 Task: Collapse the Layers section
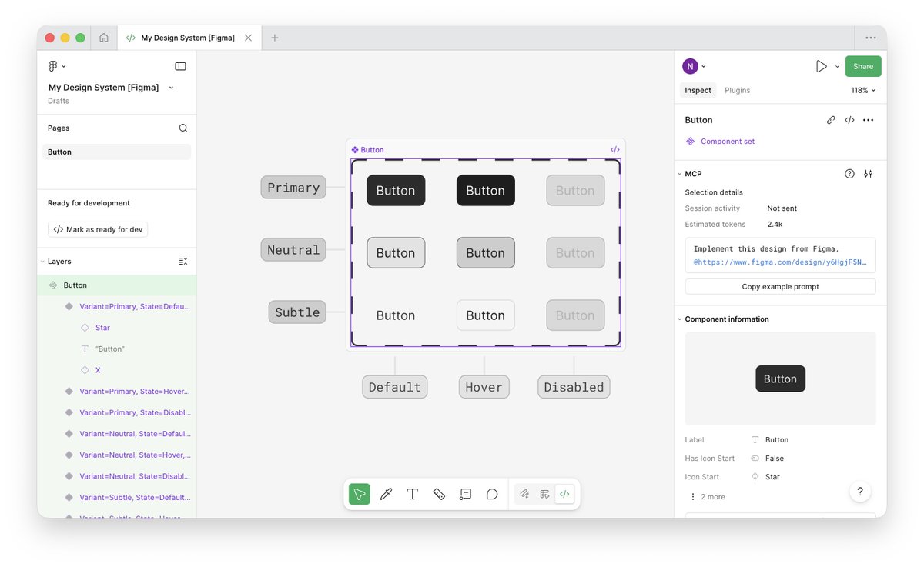43,262
